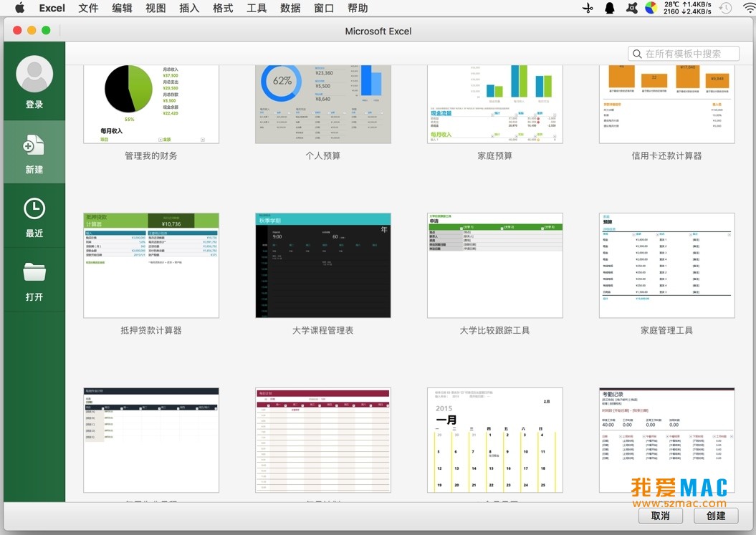Click the 个人预算 caption text
This screenshot has width=756, height=535.
point(323,155)
